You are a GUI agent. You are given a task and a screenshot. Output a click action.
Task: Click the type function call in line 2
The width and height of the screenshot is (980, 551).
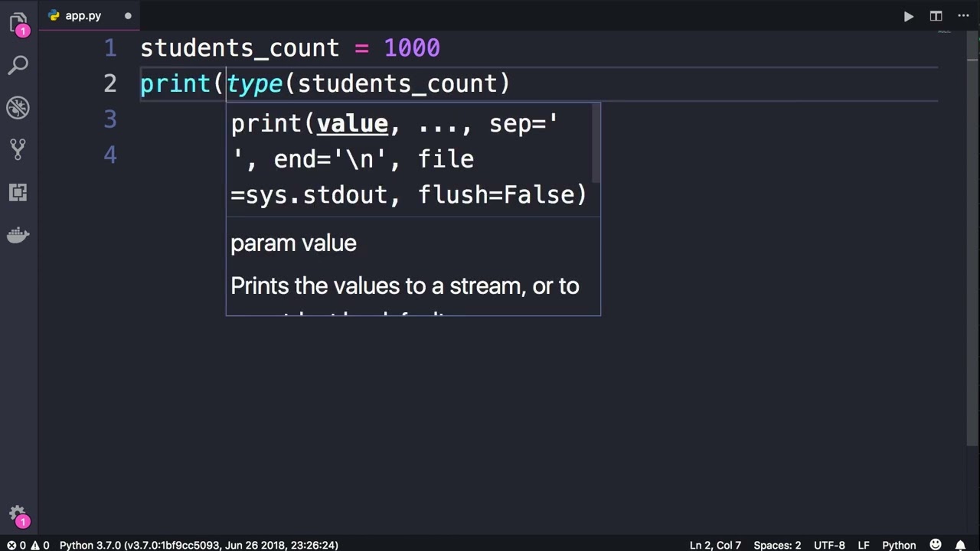254,84
